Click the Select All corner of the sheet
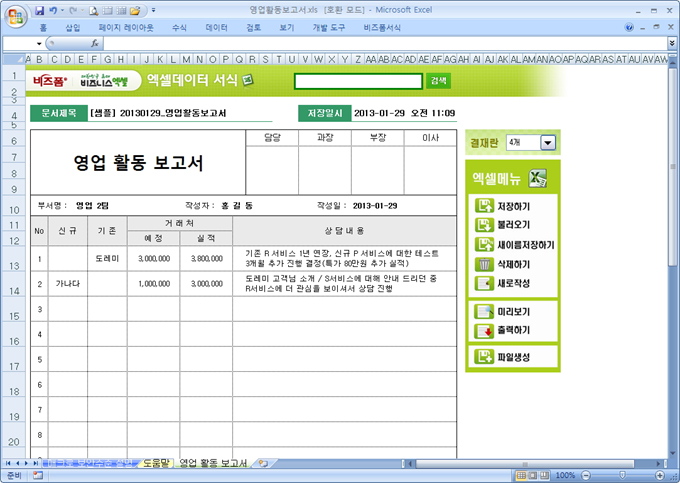Viewport: 680px width, 483px height. (x=13, y=59)
